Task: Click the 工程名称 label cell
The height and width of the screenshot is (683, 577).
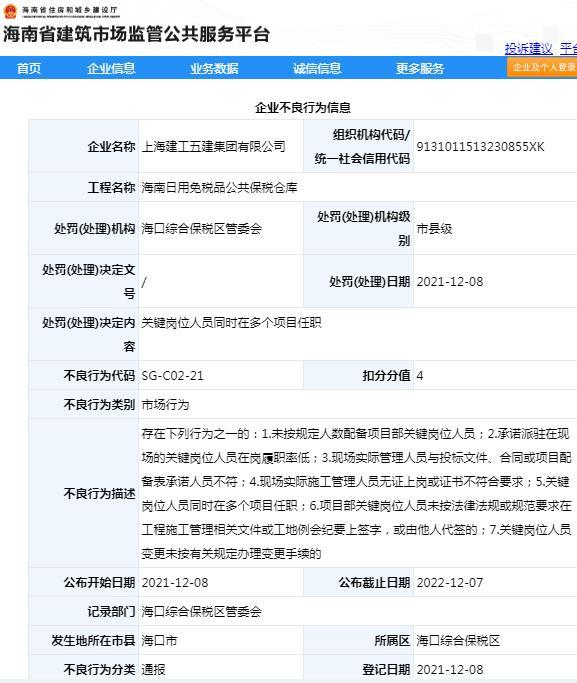Action: (x=84, y=187)
